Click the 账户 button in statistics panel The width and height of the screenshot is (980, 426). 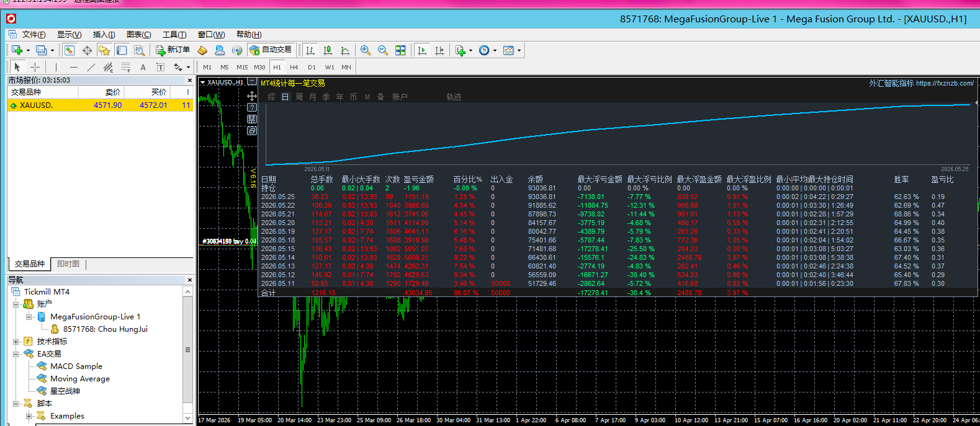[x=400, y=97]
